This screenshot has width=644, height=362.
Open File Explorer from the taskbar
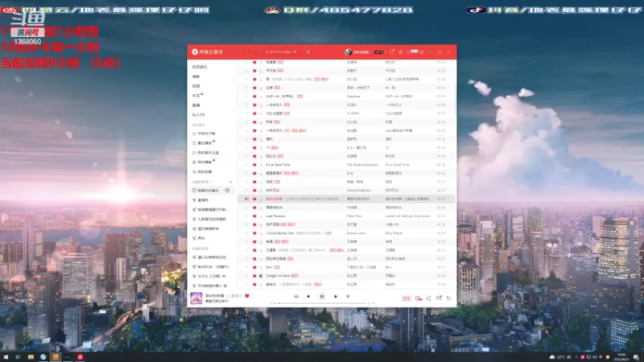coord(31,357)
